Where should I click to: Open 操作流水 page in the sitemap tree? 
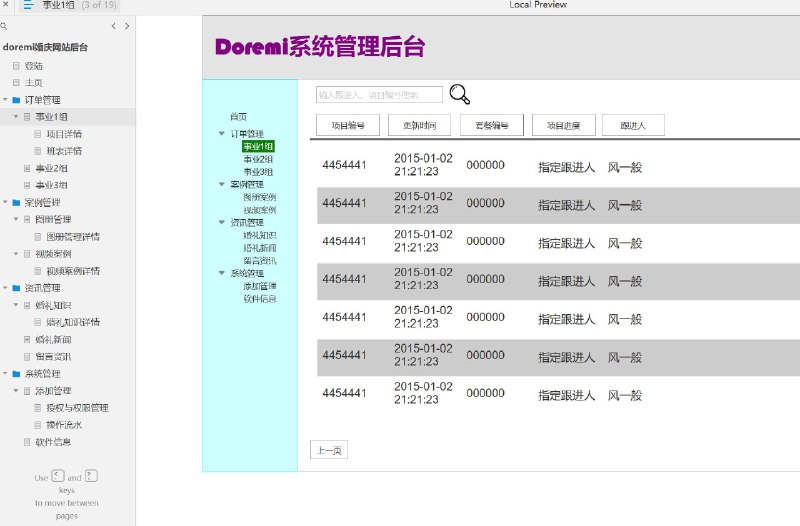click(64, 425)
